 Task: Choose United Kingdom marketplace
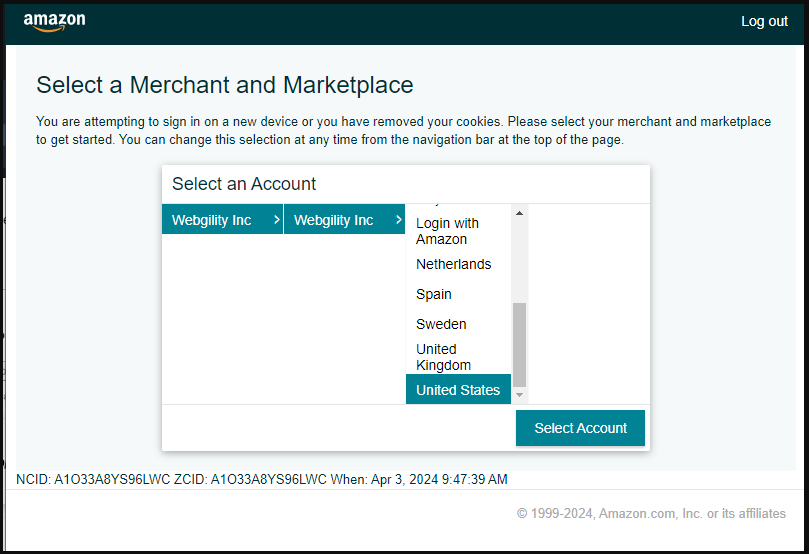(x=458, y=357)
